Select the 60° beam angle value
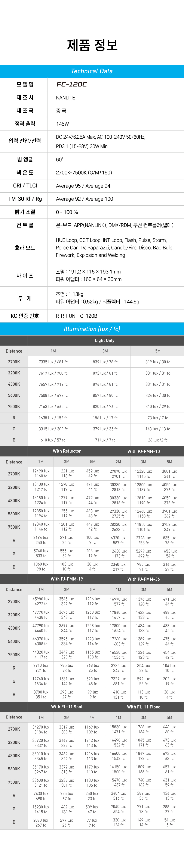The height and width of the screenshot is (868, 184). tap(60, 160)
